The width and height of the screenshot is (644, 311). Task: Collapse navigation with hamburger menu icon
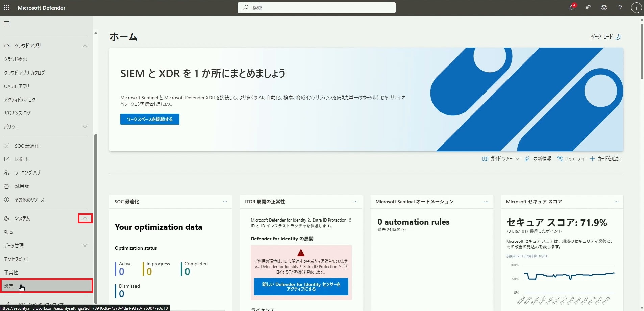coord(7,23)
